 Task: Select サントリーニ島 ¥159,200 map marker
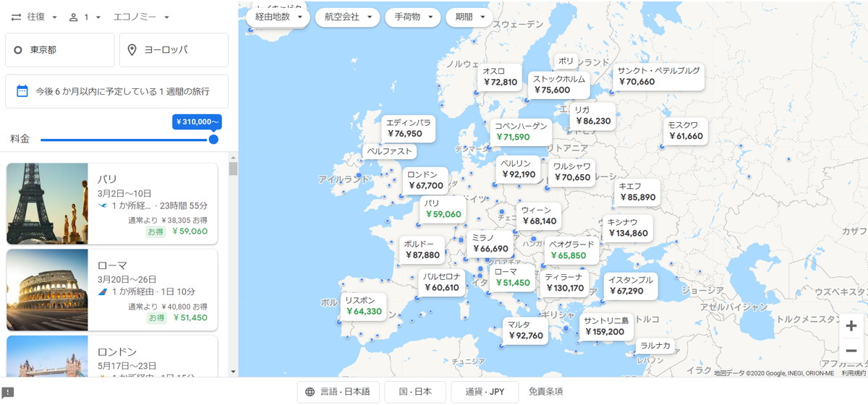pyautogui.click(x=606, y=326)
